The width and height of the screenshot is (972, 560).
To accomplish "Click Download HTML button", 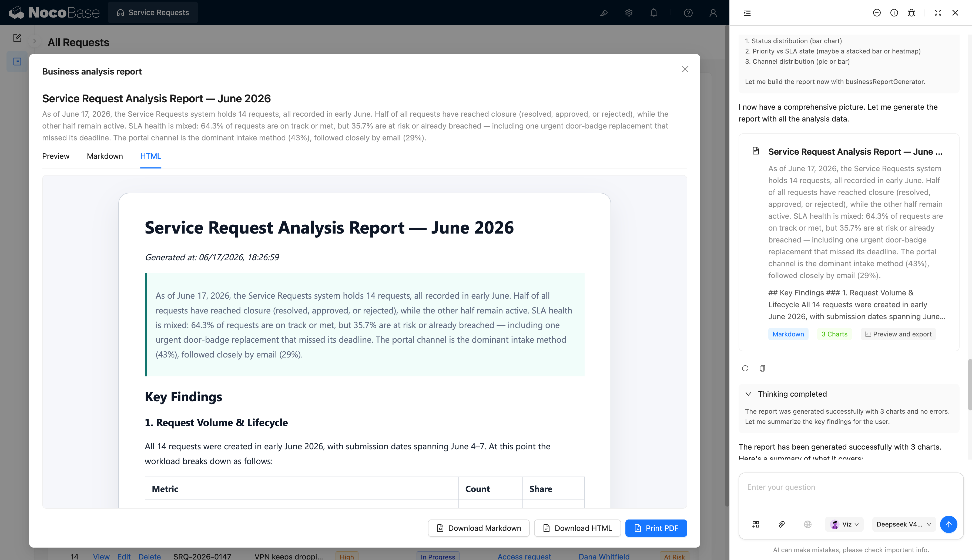I will coord(577,528).
